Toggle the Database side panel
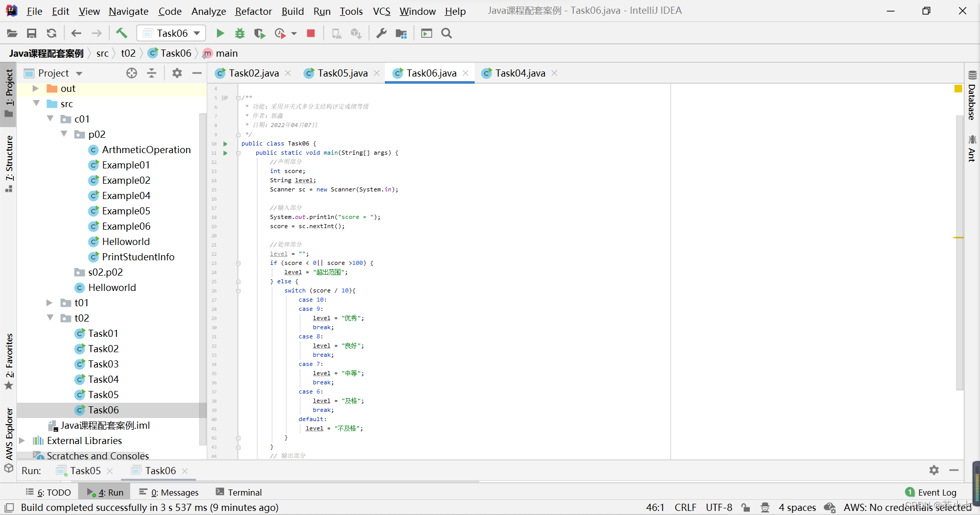Image resolution: width=980 pixels, height=515 pixels. 972,95
